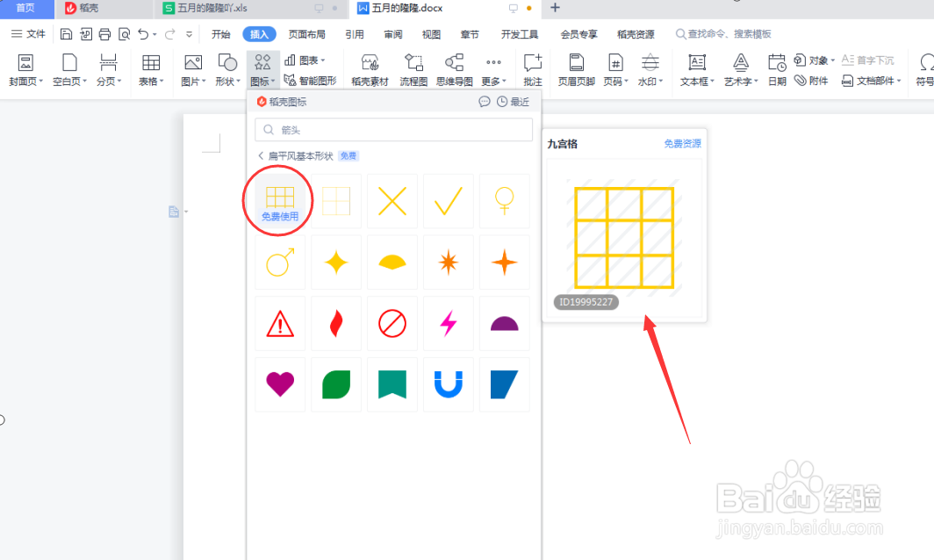This screenshot has width=934, height=560.
Task: Click the 图片 picture icon
Action: click(193, 62)
